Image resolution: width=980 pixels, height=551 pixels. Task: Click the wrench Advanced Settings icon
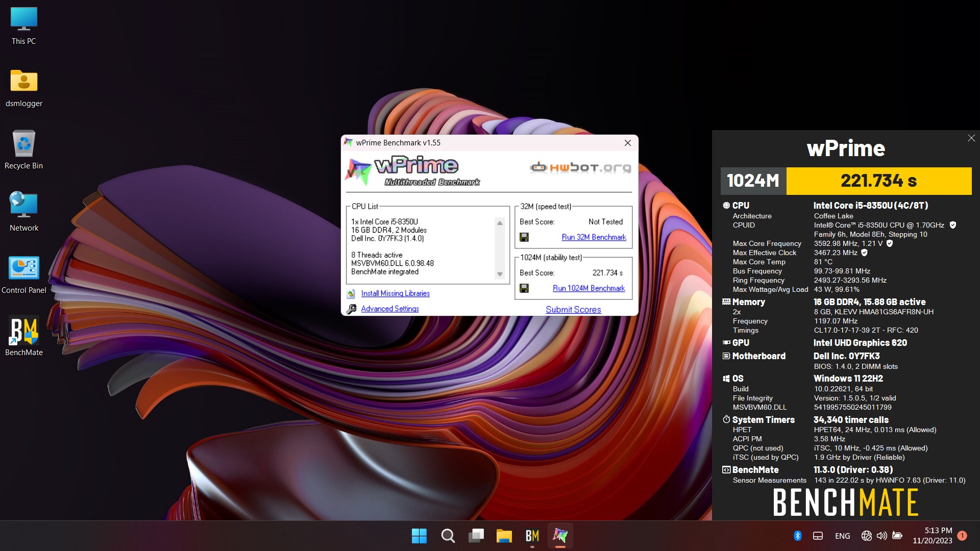click(x=351, y=309)
